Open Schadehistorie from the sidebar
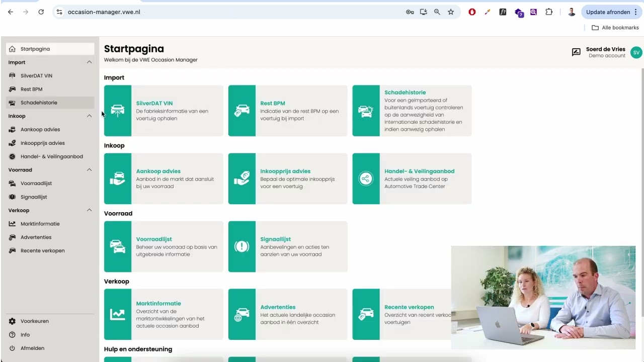 50,103
